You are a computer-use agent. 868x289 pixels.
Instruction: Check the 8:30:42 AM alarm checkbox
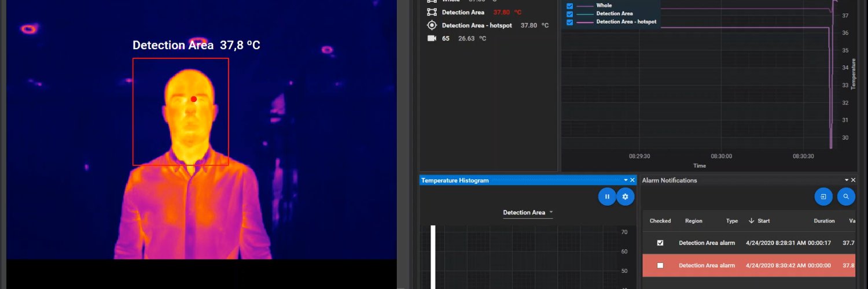[x=660, y=266]
